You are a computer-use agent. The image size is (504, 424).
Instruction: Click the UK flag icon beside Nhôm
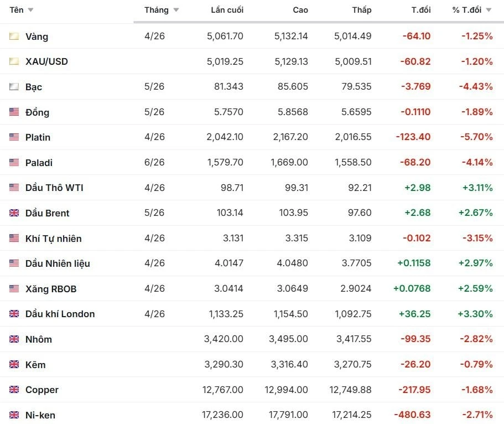[14, 339]
